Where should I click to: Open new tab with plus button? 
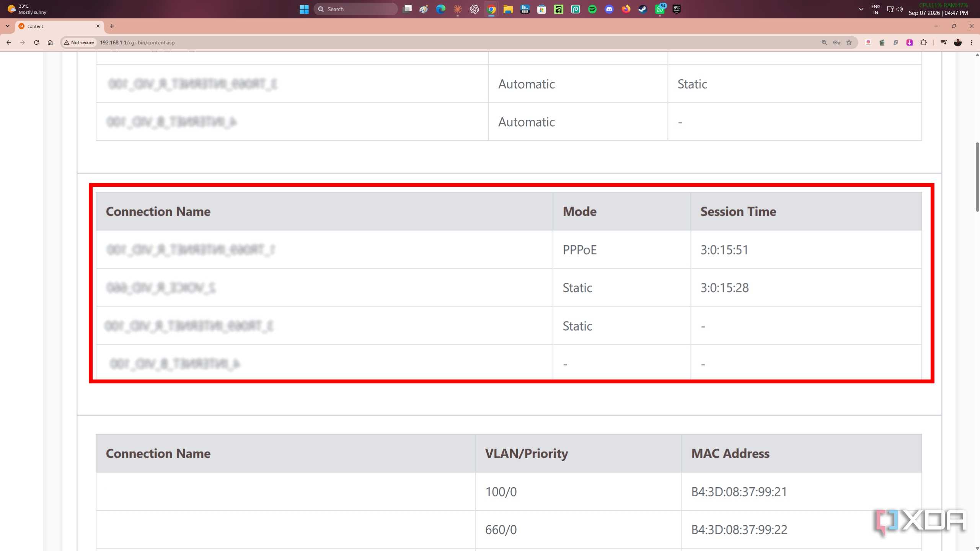coord(112,26)
